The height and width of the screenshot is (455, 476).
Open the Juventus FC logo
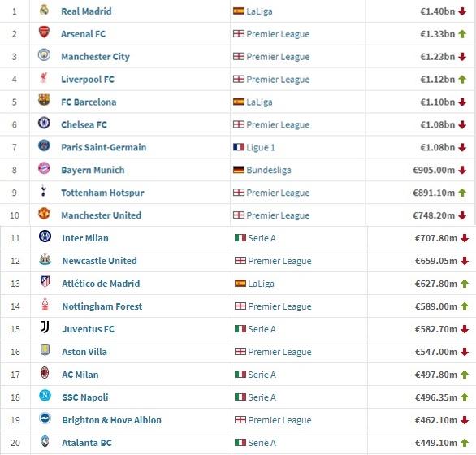click(45, 327)
